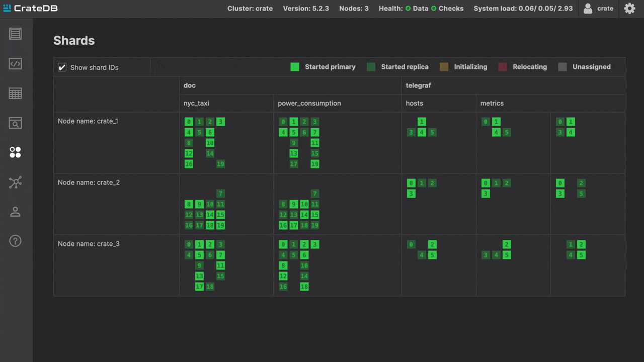
Task: Click the telegraf schema header
Action: pyautogui.click(x=419, y=85)
